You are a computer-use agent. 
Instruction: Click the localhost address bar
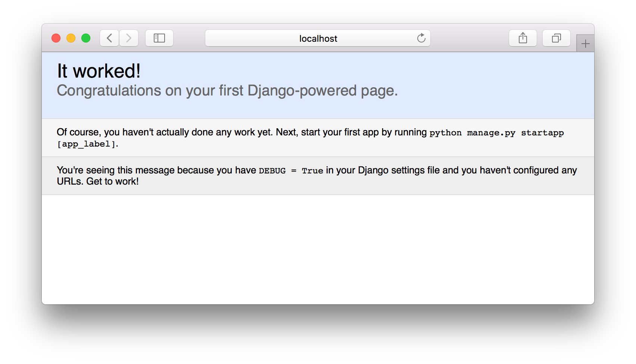[318, 38]
